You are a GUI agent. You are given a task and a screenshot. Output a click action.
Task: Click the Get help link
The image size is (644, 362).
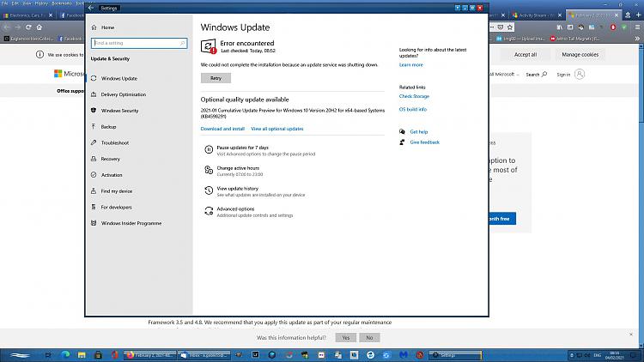418,132
